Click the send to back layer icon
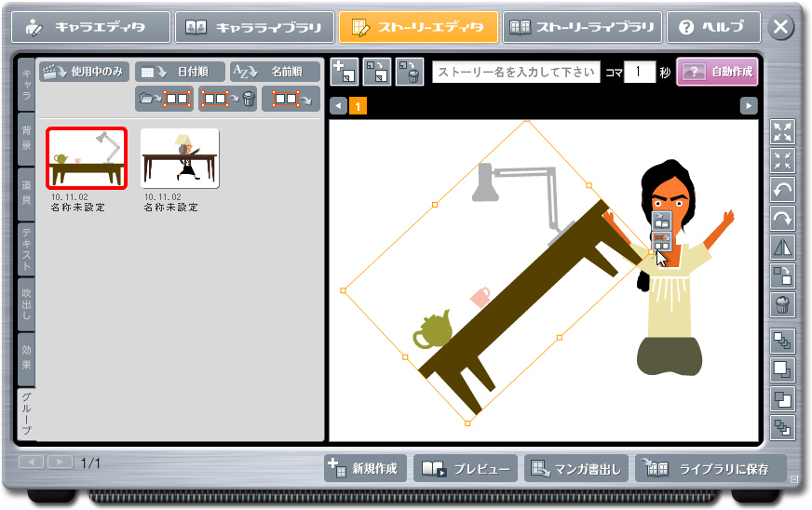The height and width of the screenshot is (510, 812). (x=782, y=428)
